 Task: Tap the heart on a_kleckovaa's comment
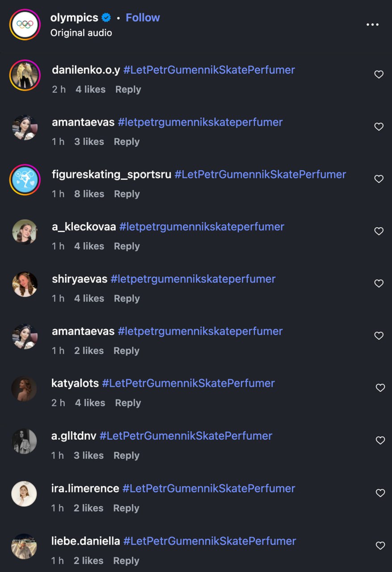(379, 231)
